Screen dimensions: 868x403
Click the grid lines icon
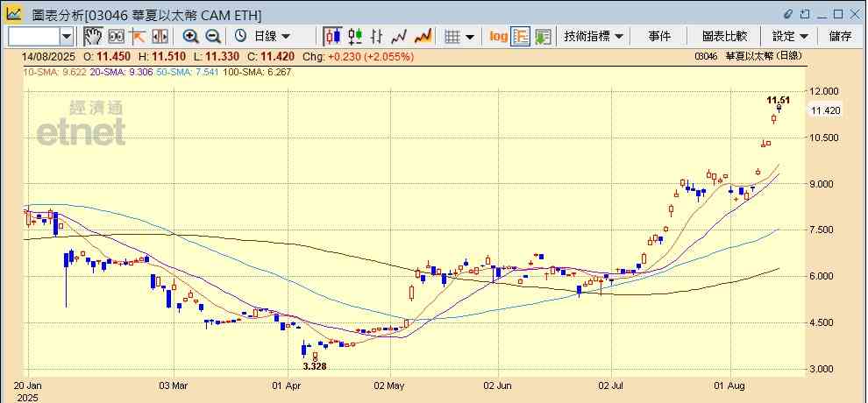click(452, 37)
